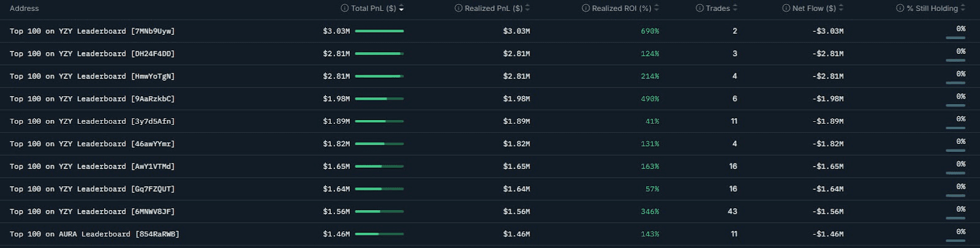
Task: Select the 9AaRzkbC leaderboard address
Action: pyautogui.click(x=92, y=99)
